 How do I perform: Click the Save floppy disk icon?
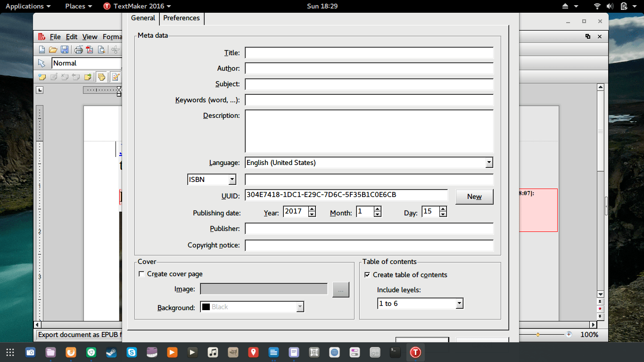coord(65,50)
